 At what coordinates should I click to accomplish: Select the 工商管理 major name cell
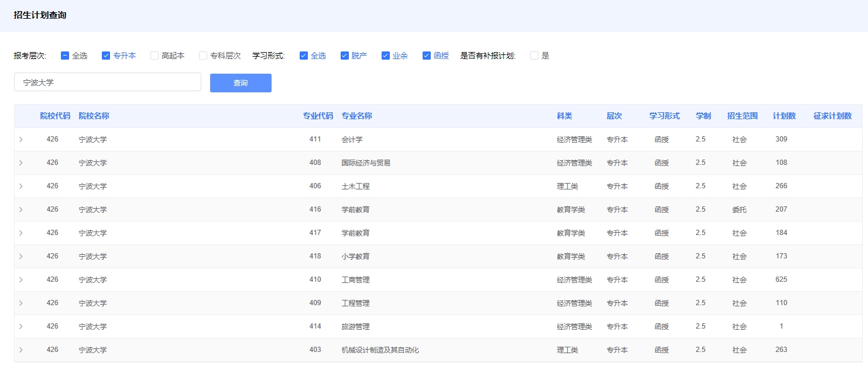click(356, 279)
